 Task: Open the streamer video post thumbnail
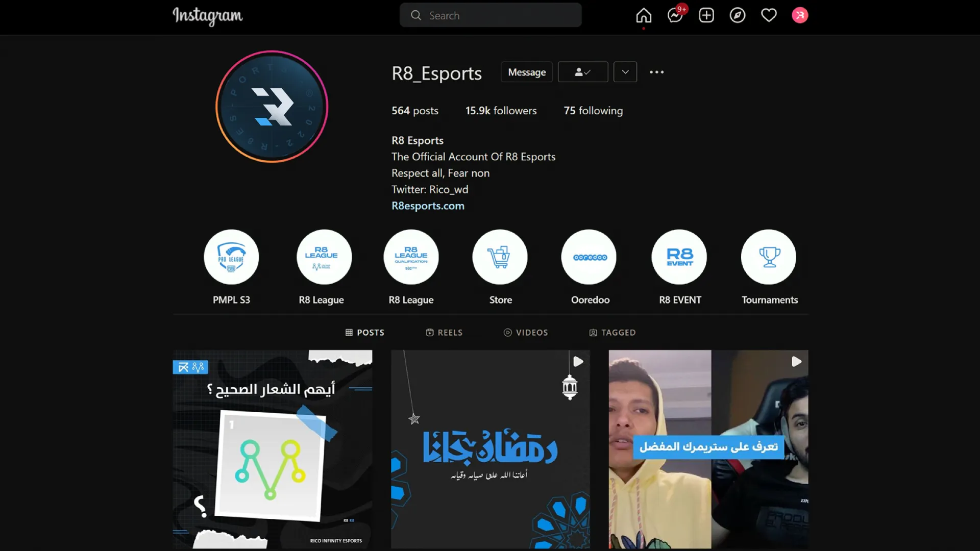point(708,449)
